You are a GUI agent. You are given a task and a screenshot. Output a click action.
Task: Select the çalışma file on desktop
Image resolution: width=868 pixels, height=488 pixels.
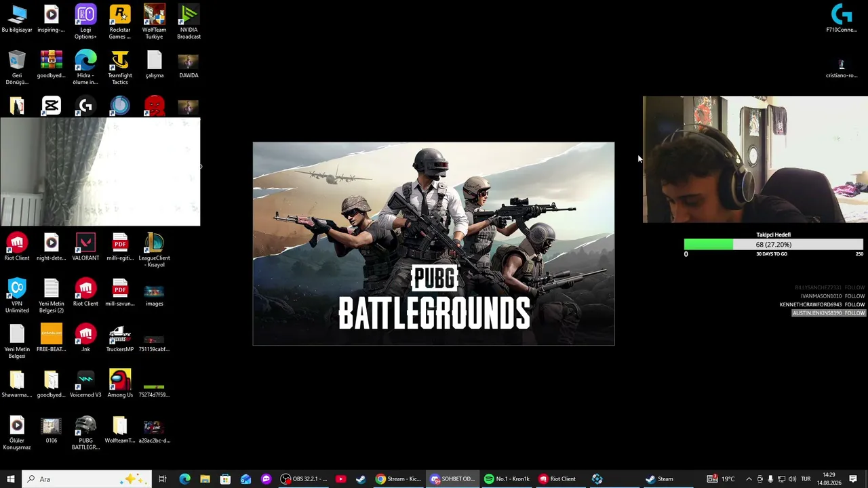point(154,64)
